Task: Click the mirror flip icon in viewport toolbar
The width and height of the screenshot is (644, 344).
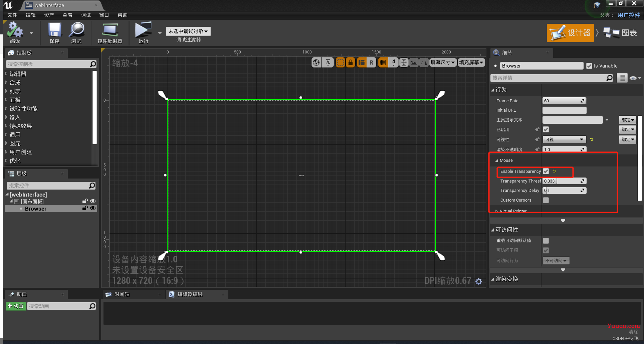Action: 424,63
